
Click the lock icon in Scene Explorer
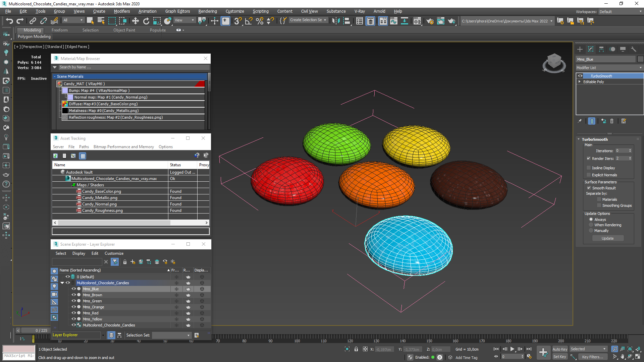[125, 262]
